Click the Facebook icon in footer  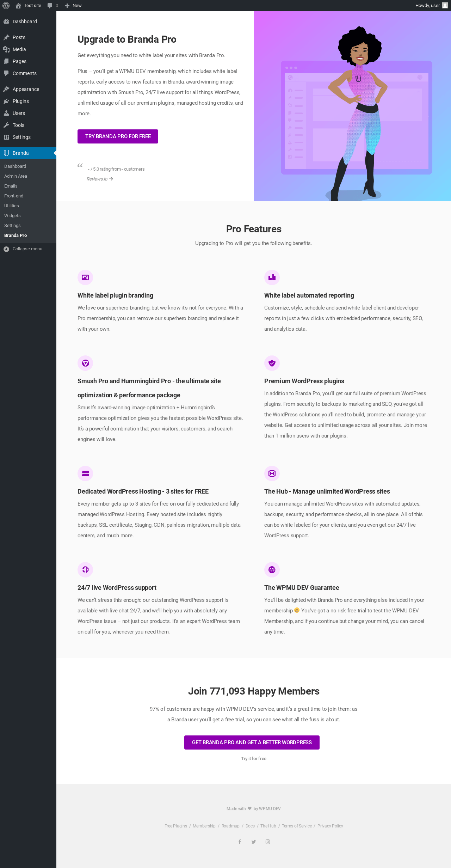point(240,842)
